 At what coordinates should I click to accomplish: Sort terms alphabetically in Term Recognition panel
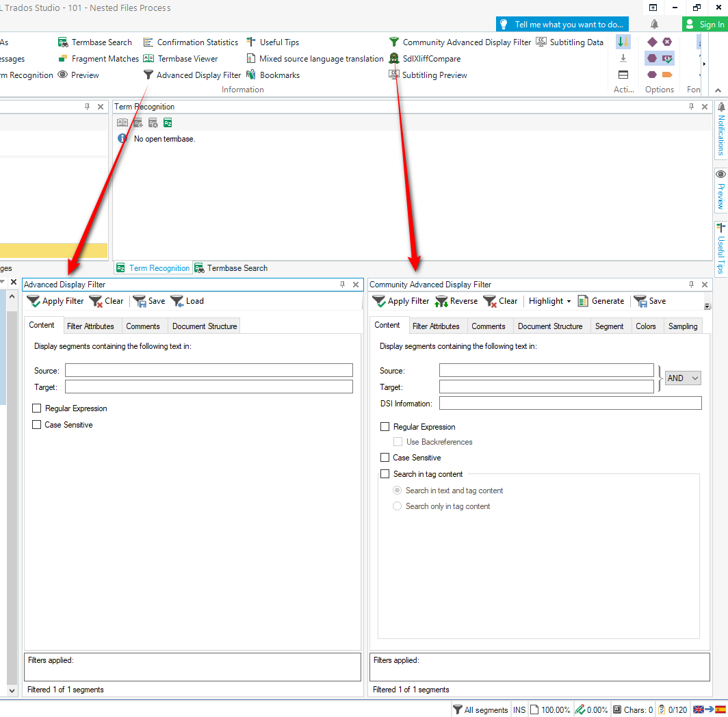coord(168,122)
